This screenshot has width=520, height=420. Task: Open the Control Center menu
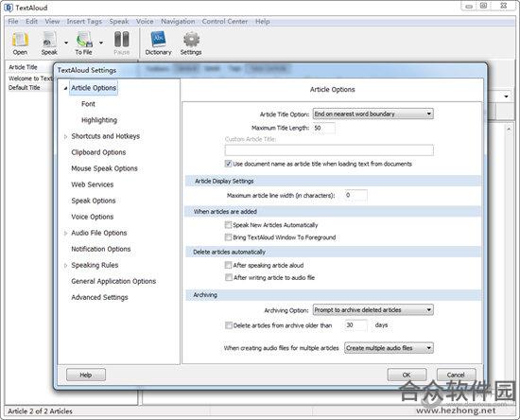(225, 21)
